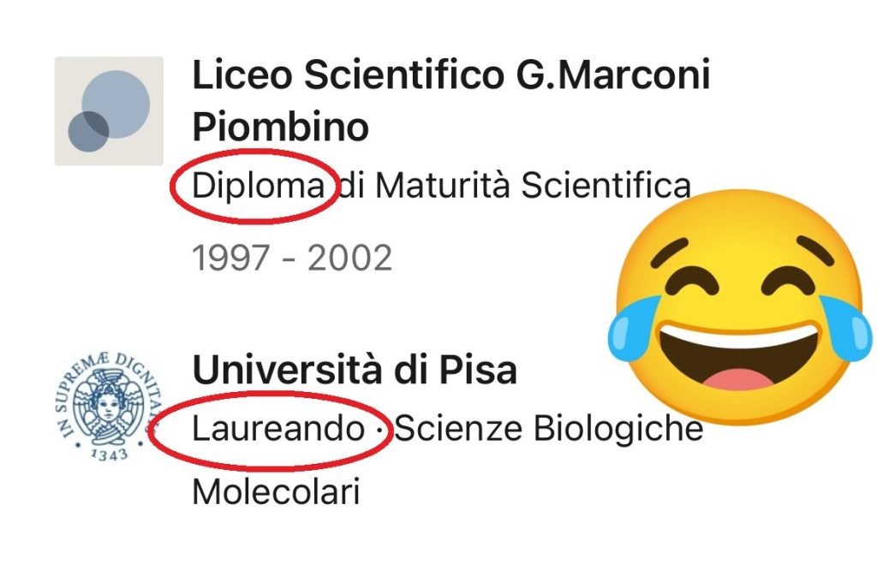Viewport: 877px width, 588px height.
Task: Click the word Molecolari
Action: coord(276,492)
